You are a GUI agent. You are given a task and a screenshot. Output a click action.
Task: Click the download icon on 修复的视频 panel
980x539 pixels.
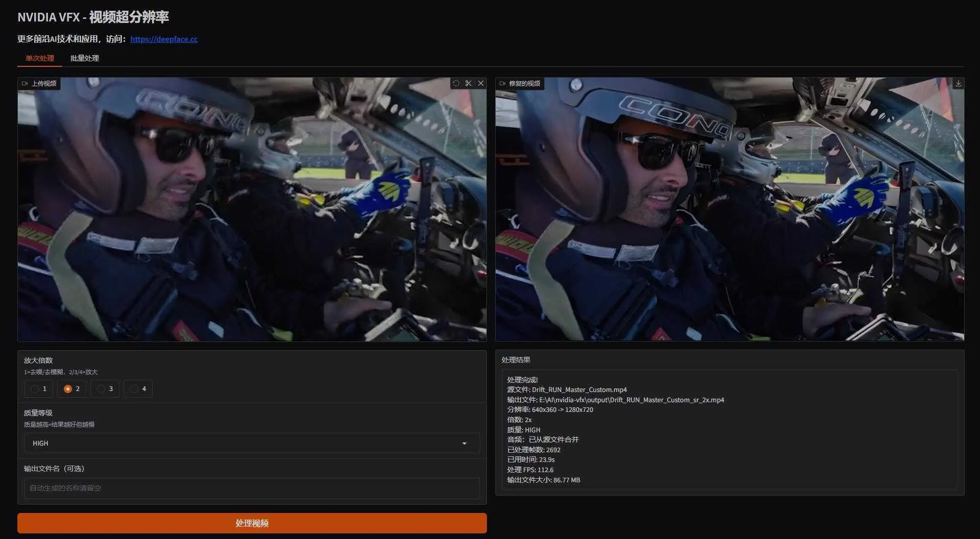(x=959, y=83)
